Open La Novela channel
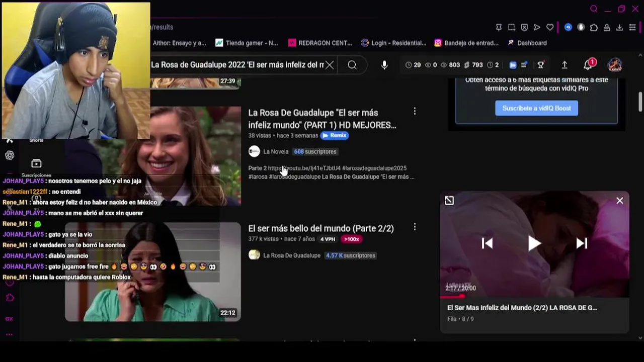644x362 pixels. (x=276, y=151)
